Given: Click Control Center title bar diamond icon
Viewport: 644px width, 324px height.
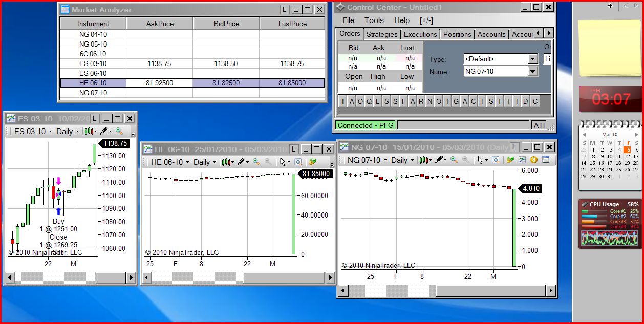Looking at the screenshot, I should [340, 7].
